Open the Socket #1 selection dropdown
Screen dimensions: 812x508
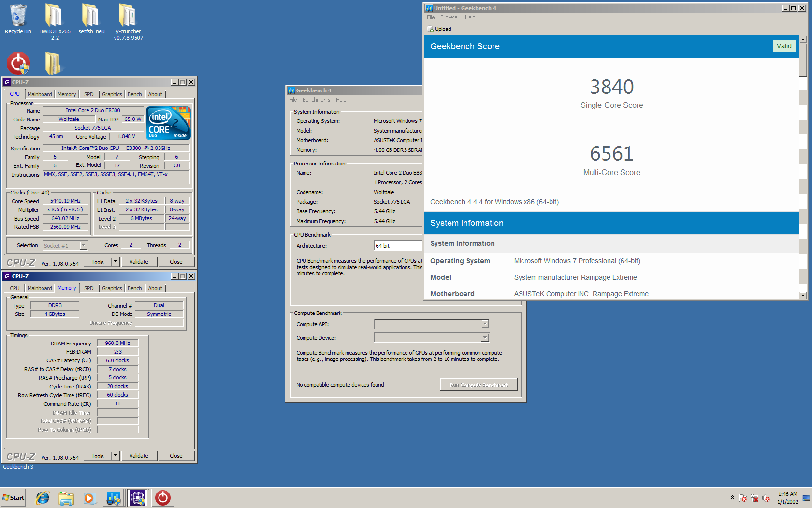83,246
